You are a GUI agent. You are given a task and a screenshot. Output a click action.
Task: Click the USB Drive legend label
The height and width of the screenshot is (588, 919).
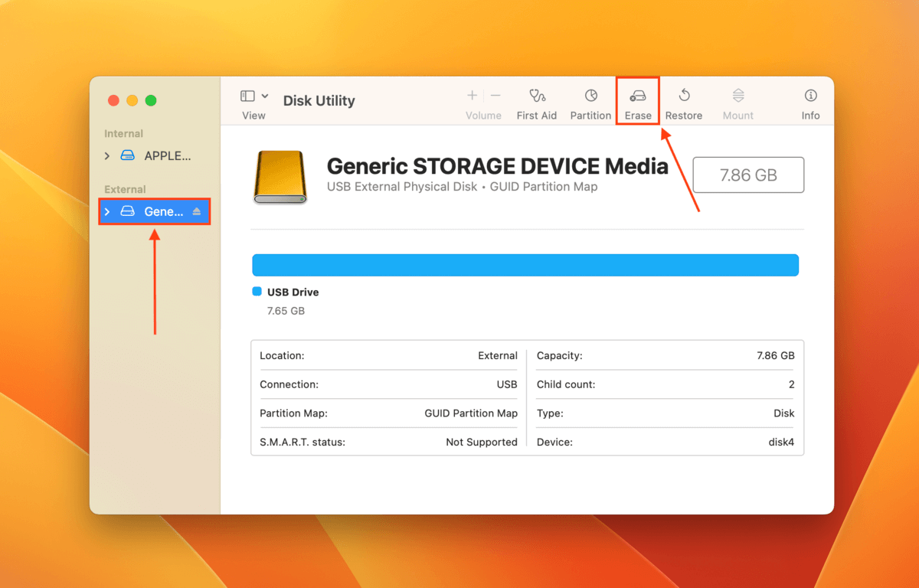pyautogui.click(x=293, y=292)
